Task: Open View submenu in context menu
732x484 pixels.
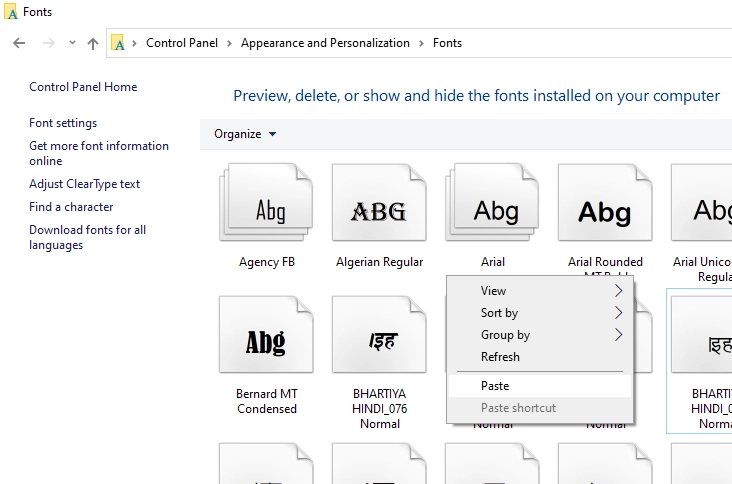Action: (540, 291)
